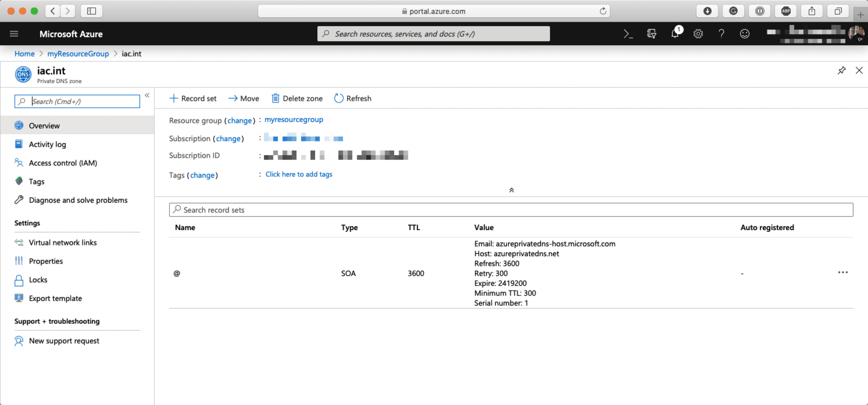Screen dimensions: 868x405
Task: Open Safari downloads button
Action: click(x=708, y=11)
